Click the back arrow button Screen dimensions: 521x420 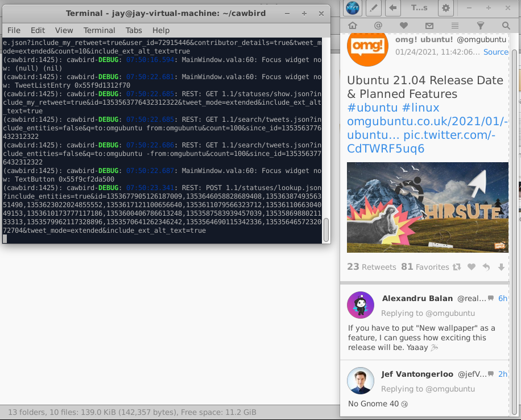point(393,7)
